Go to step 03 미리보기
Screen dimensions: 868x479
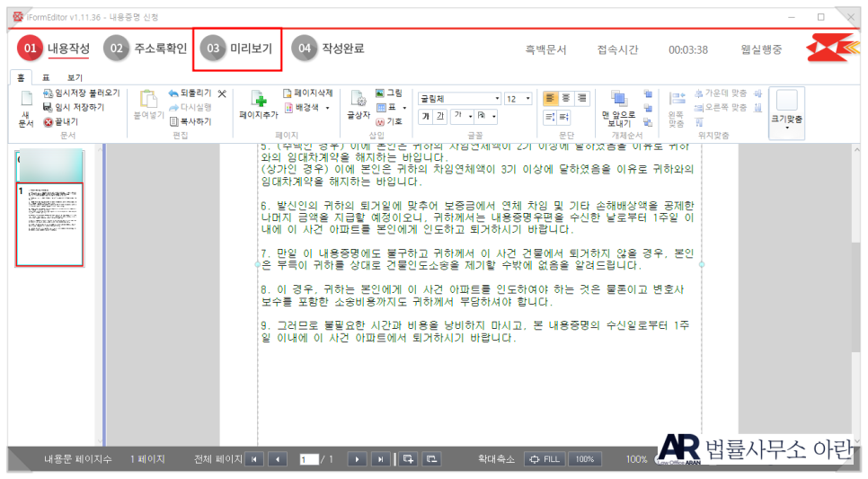click(239, 49)
